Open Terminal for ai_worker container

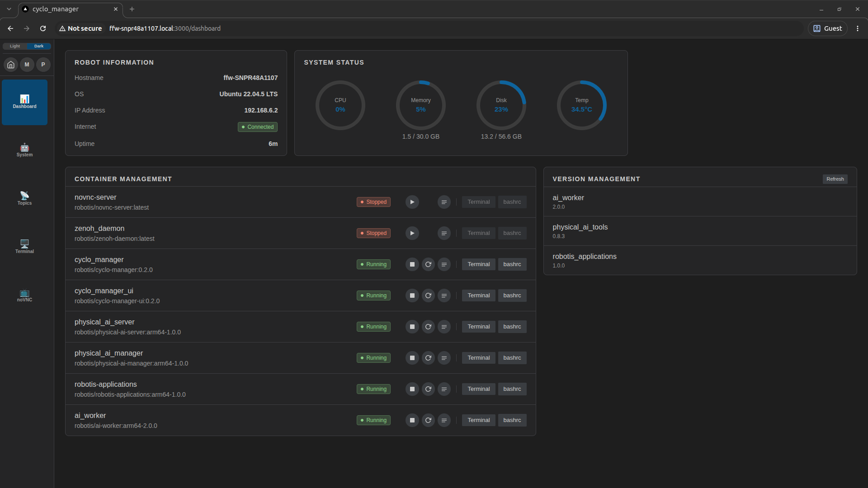(478, 420)
